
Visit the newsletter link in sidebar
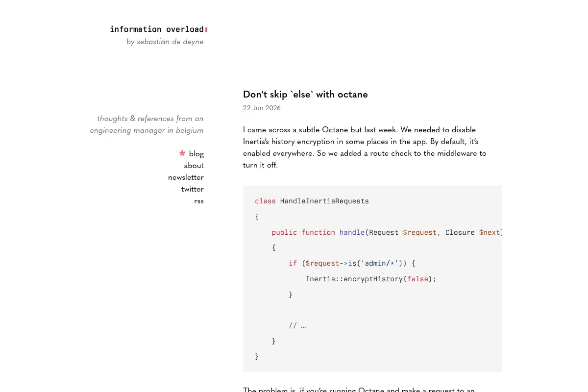[x=186, y=177]
